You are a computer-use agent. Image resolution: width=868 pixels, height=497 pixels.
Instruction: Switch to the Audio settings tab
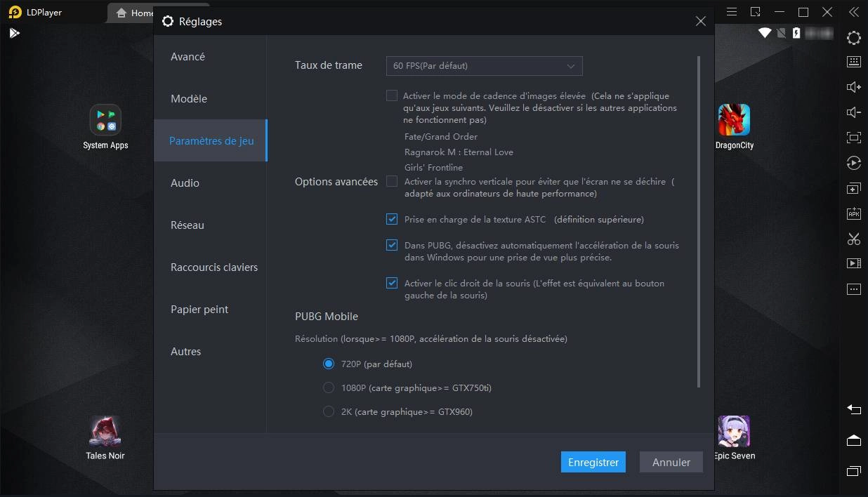click(x=185, y=183)
